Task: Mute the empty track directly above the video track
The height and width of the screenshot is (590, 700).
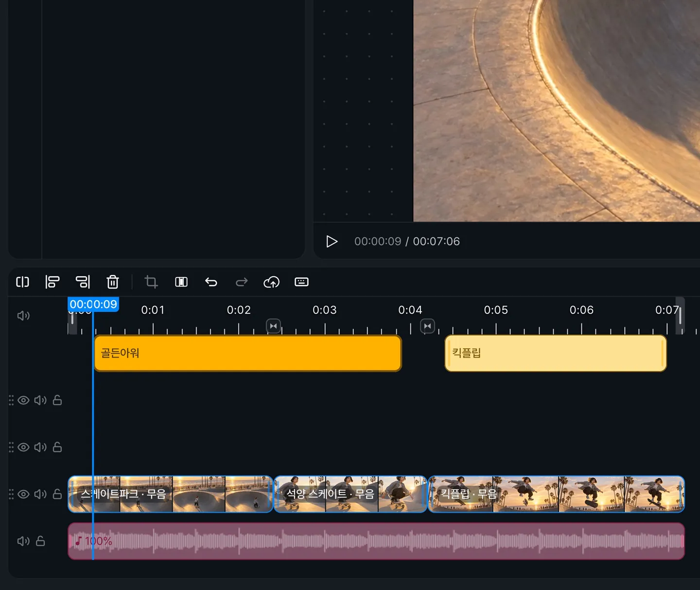Action: point(40,447)
